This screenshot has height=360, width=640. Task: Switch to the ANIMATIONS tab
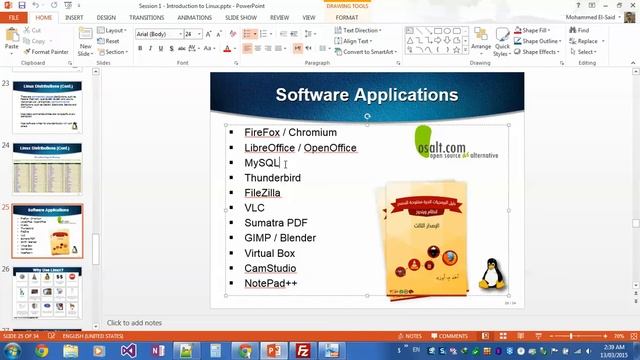click(x=194, y=18)
